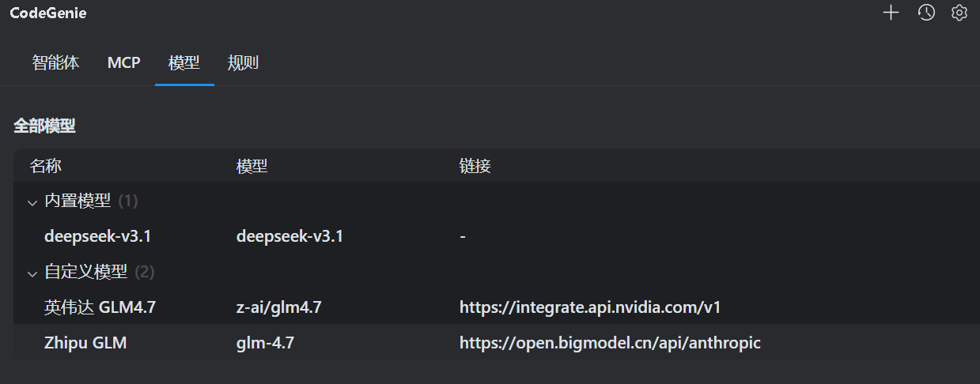980x384 pixels.
Task: Select the Zhipu GLM custom model row
Action: click(x=85, y=343)
